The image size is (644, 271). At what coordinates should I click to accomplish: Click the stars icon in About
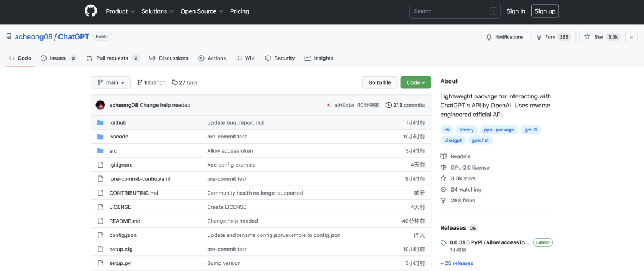443,178
